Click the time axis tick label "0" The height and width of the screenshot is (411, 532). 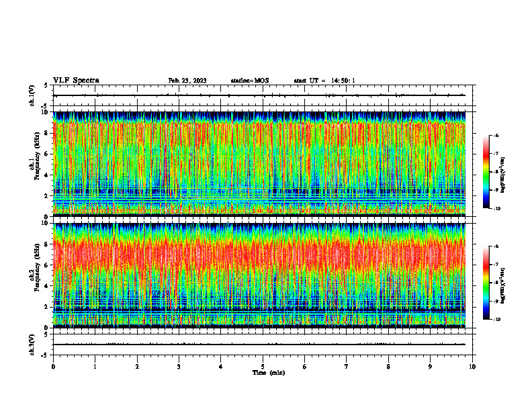[x=53, y=367]
